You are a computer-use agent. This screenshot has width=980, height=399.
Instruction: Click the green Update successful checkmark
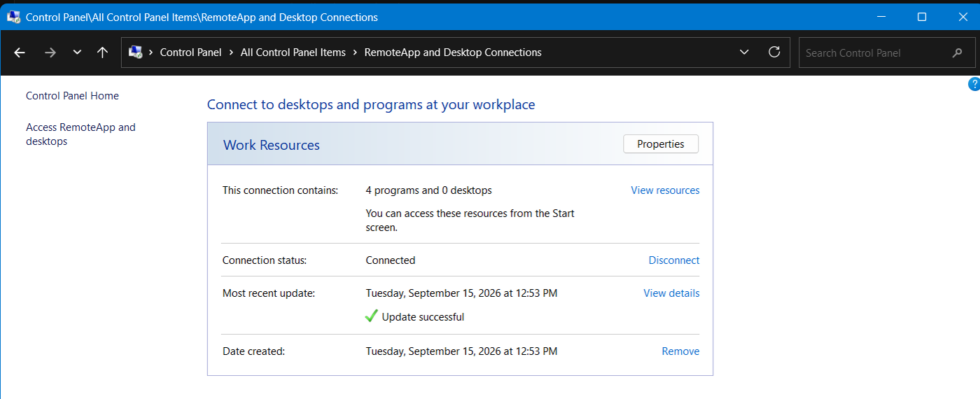372,316
